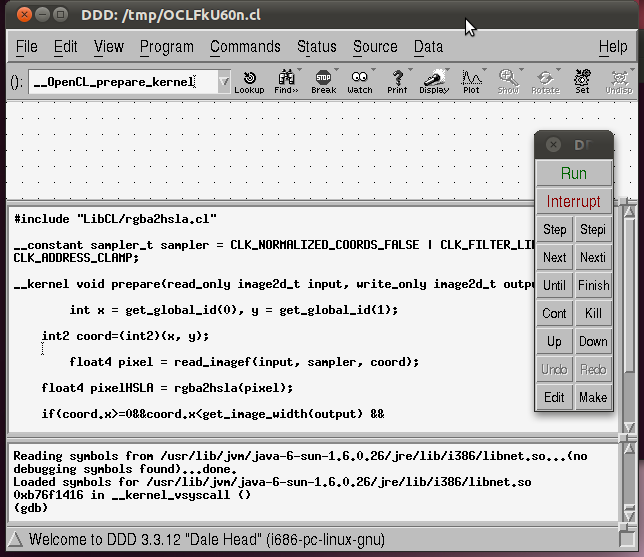This screenshot has width=644, height=557.
Task: Click the source window scrollbar thumb
Action: tap(629, 295)
